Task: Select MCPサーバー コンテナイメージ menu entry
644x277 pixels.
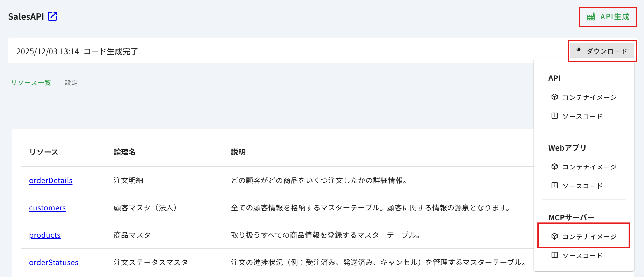Action: click(589, 237)
